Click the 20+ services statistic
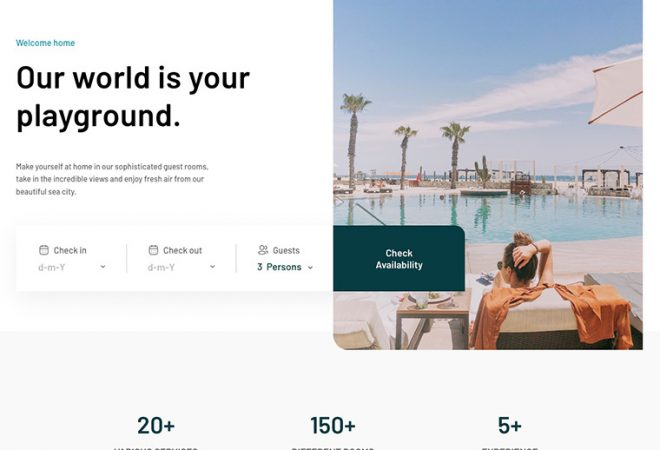This screenshot has height=450, width=660. click(156, 425)
